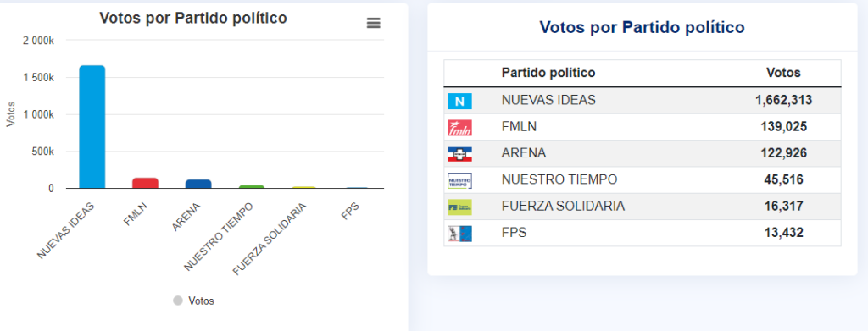The width and height of the screenshot is (868, 331).
Task: Click the 13,432 votes cell
Action: (x=783, y=233)
